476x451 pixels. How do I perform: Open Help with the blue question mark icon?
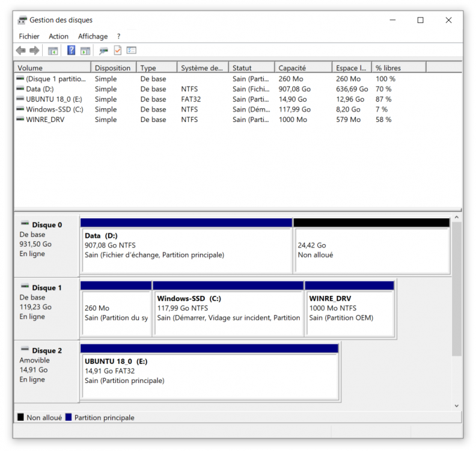71,51
